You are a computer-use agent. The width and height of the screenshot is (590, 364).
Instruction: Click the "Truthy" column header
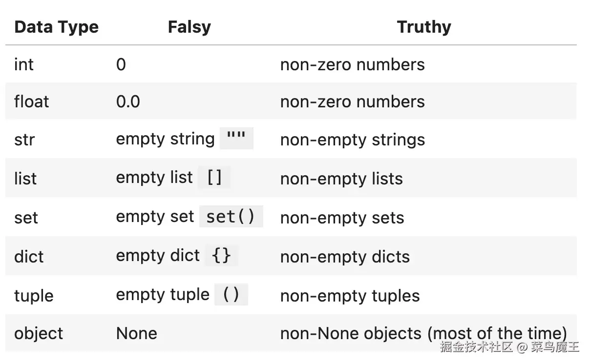click(x=424, y=27)
